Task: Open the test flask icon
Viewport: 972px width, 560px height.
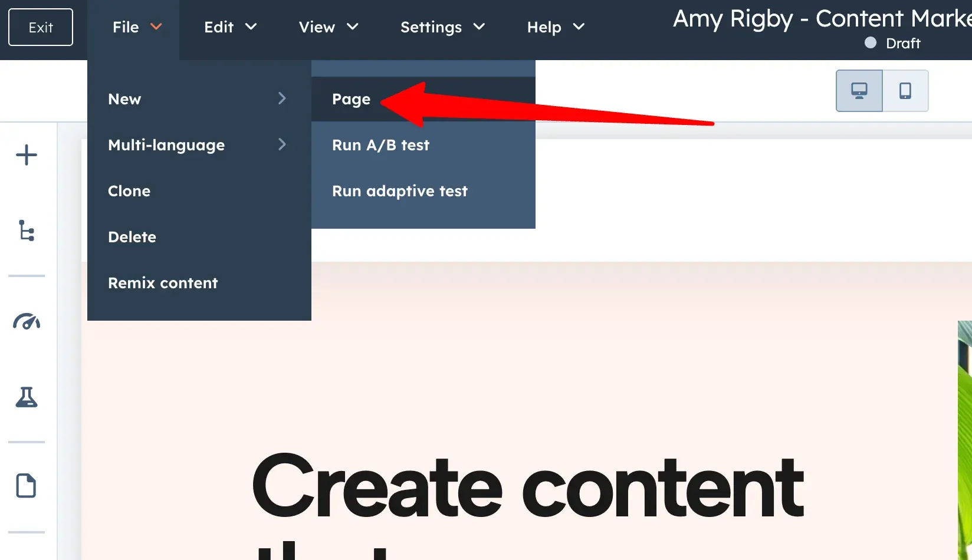Action: pos(27,397)
